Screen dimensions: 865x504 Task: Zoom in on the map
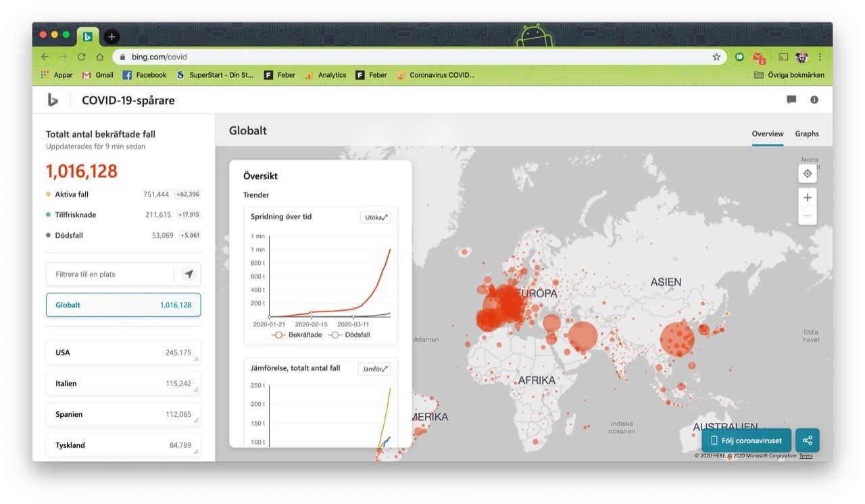807,198
